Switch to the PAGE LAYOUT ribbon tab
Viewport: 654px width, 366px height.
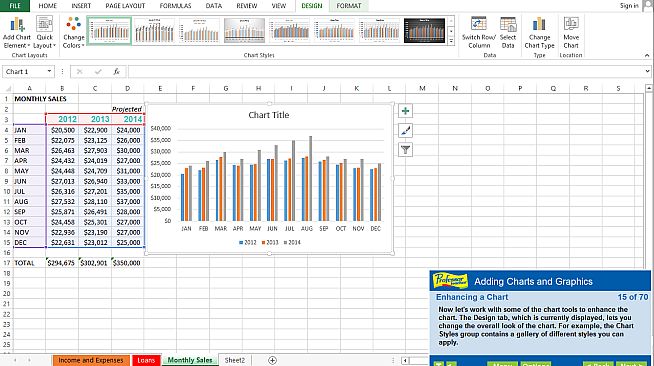click(x=125, y=6)
